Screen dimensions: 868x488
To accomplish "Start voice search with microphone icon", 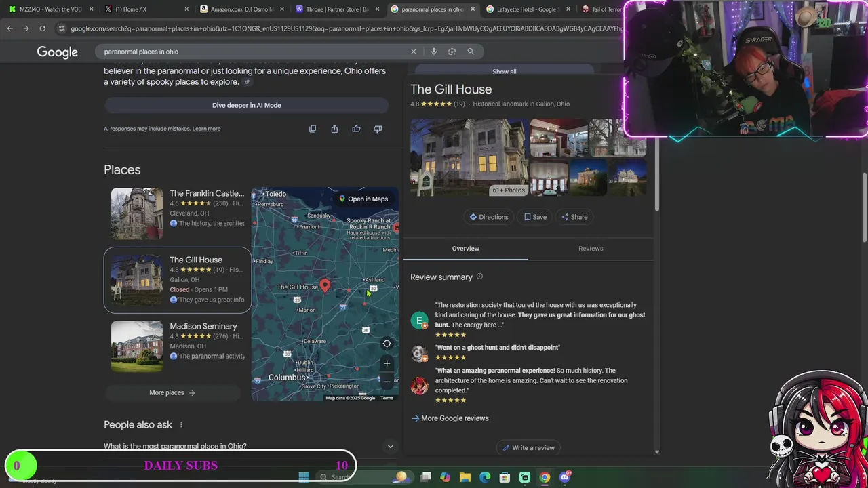I will tap(434, 52).
